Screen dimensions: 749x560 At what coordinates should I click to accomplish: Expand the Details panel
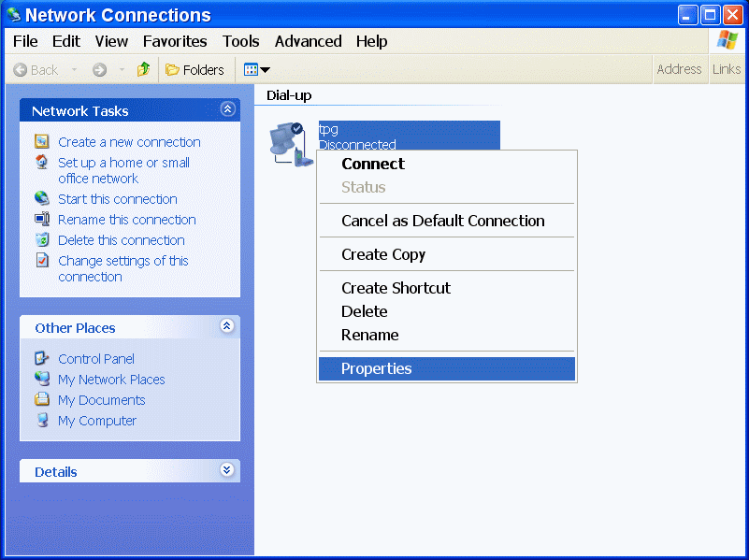tap(227, 469)
